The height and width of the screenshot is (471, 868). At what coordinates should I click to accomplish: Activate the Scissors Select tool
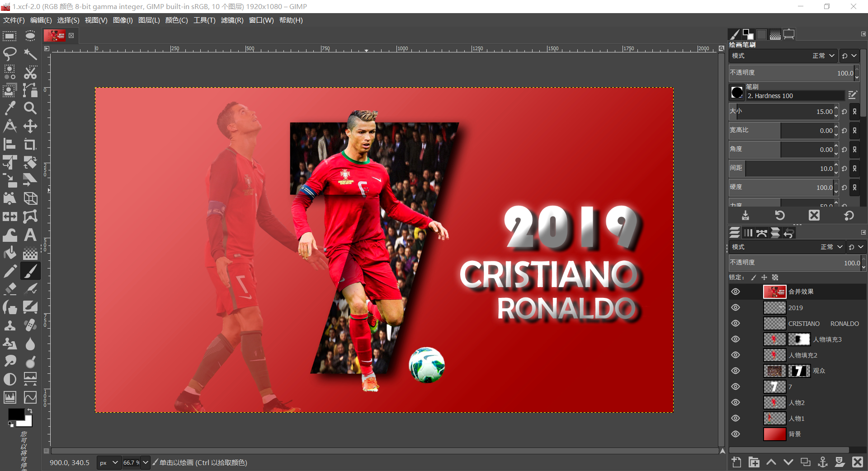[x=30, y=72]
